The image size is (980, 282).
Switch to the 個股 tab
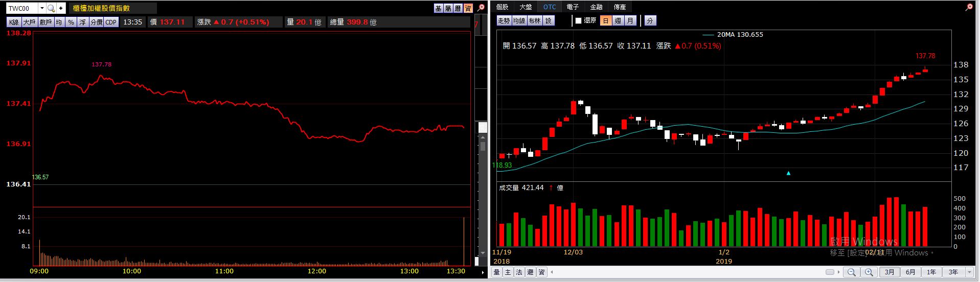503,7
